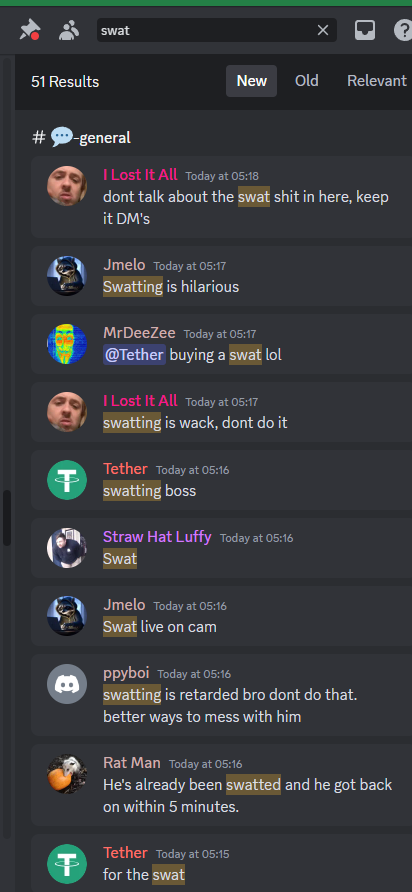Toggle the member list icon
Viewport: 412px width, 892px height.
tap(69, 30)
